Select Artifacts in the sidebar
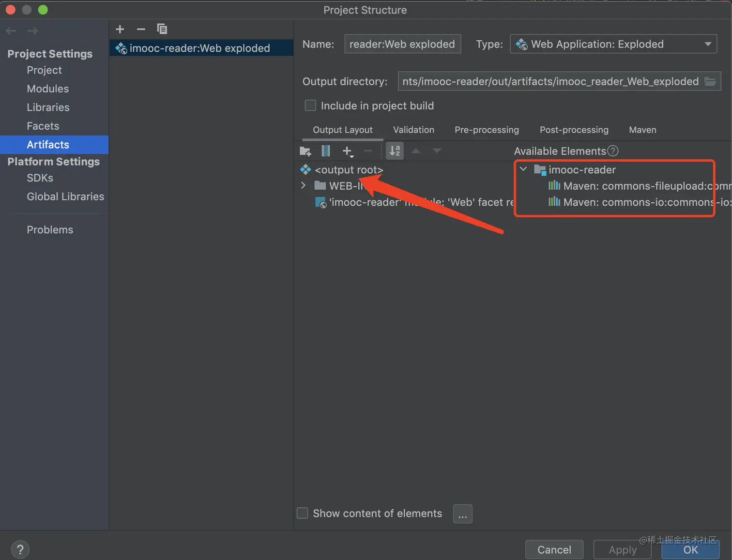 click(x=54, y=145)
